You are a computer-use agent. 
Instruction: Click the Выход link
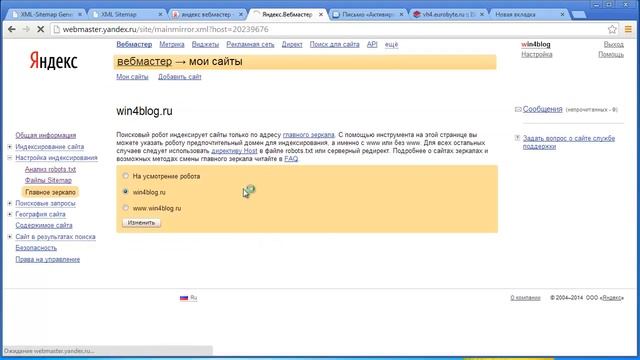click(613, 44)
